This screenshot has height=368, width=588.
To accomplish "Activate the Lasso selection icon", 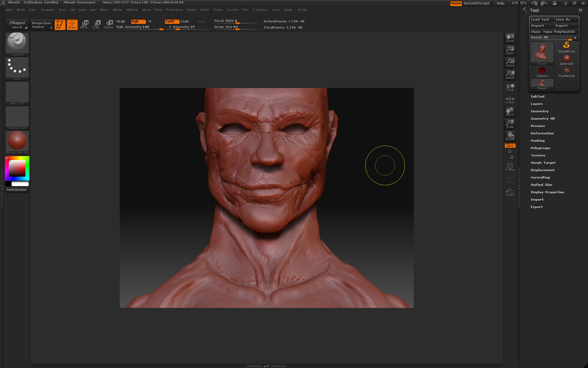I will point(510,192).
